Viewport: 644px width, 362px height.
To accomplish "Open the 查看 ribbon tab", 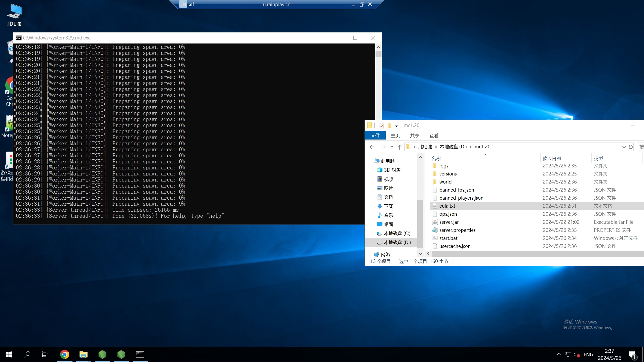I will [434, 135].
